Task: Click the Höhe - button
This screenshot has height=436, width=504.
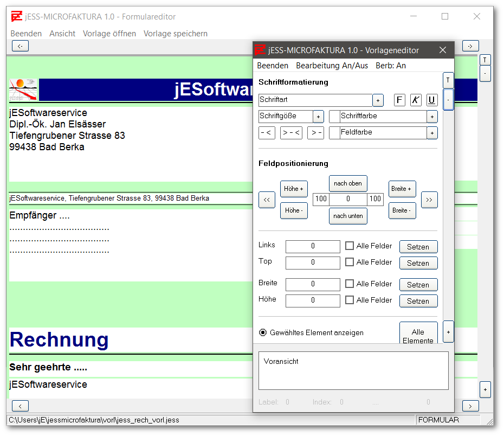Action: coord(294,210)
